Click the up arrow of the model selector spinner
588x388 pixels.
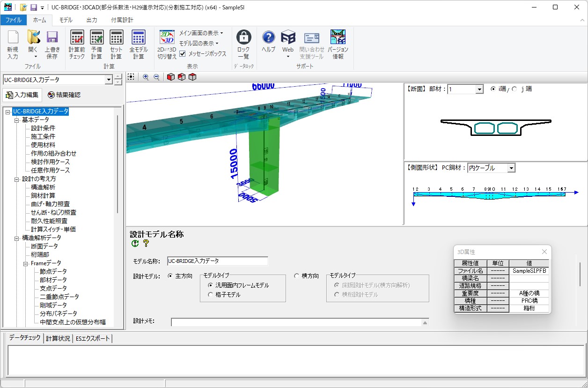(118, 77)
